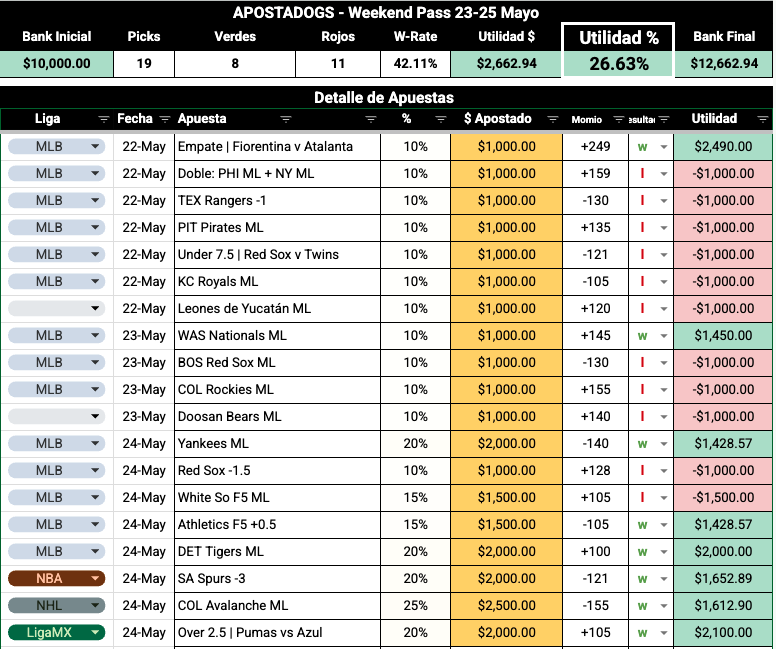Viewport: 776px width, 649px height.
Task: Select the -$1,500.00 utilidad cell
Action: [723, 498]
